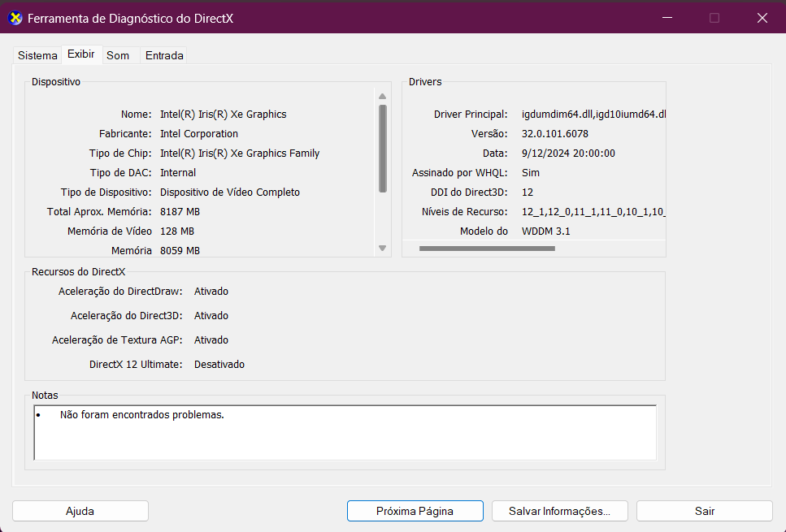Click the DirectDraw acceleration Ativado value

pyautogui.click(x=211, y=292)
